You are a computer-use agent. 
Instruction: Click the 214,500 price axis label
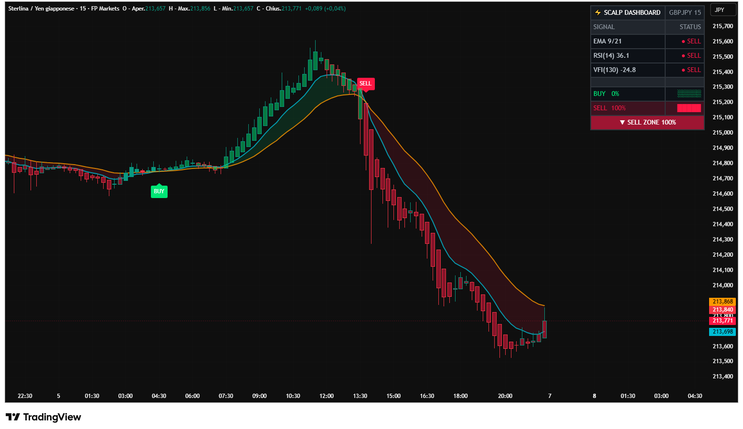click(723, 209)
